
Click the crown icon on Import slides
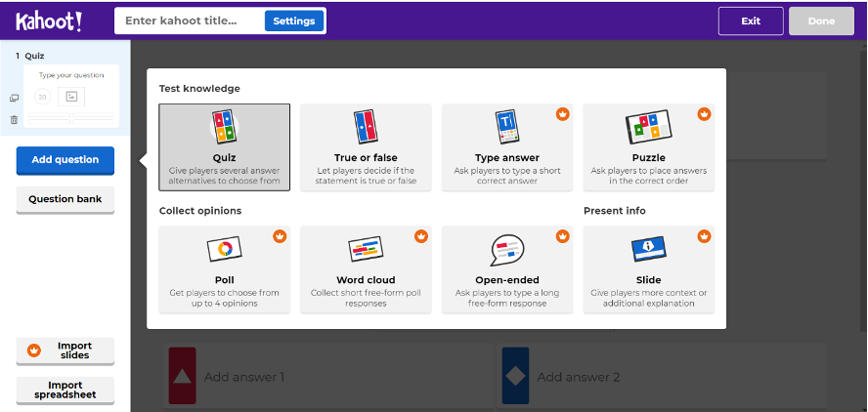34,350
